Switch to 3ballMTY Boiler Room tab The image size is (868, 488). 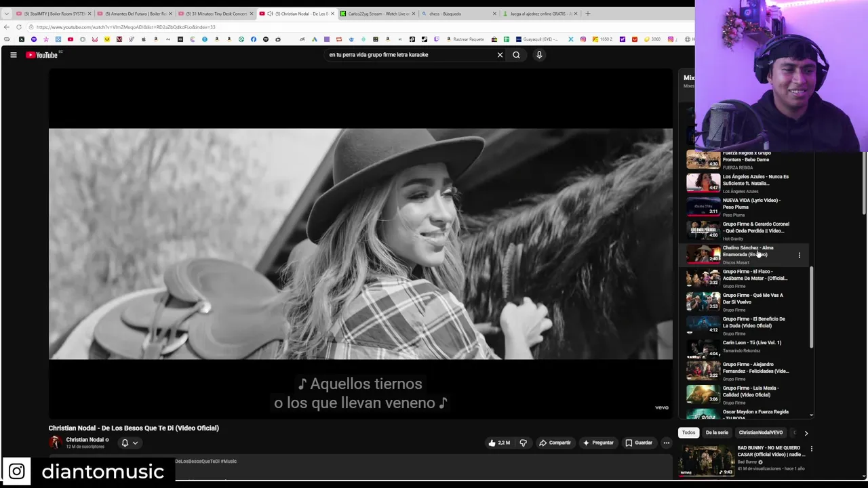[x=53, y=14]
